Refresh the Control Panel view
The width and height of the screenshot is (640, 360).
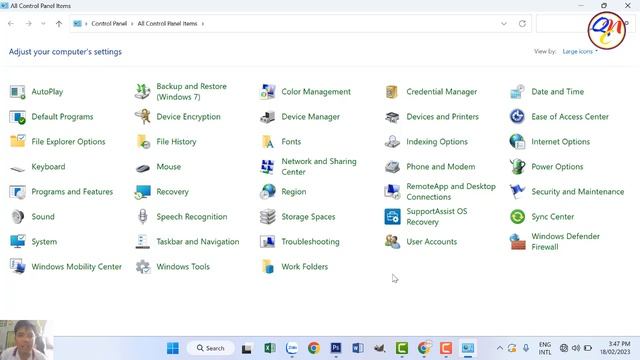click(522, 24)
